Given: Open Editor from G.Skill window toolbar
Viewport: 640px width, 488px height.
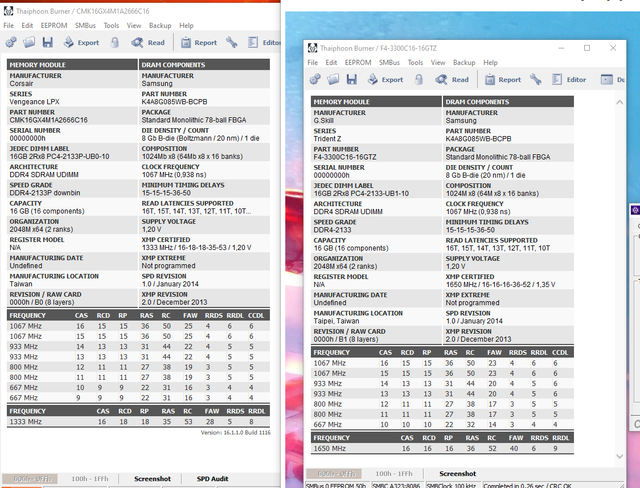Looking at the screenshot, I should tap(569, 80).
